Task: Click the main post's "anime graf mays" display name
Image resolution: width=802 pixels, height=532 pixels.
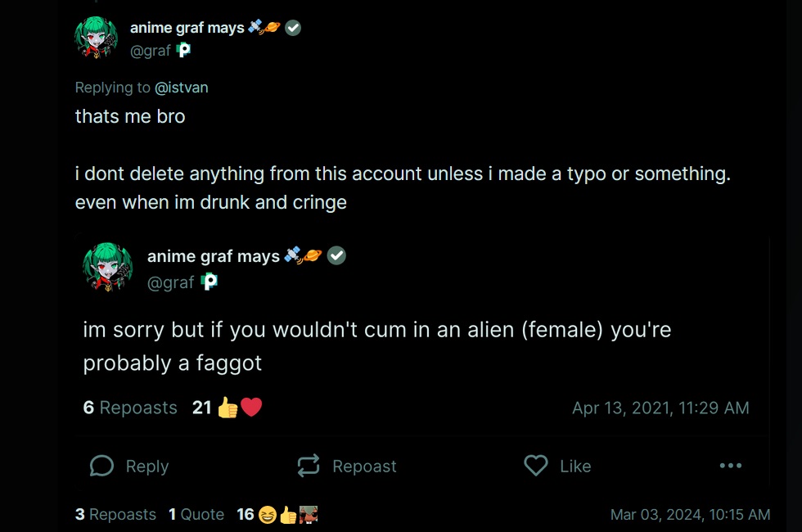Action: (187, 28)
